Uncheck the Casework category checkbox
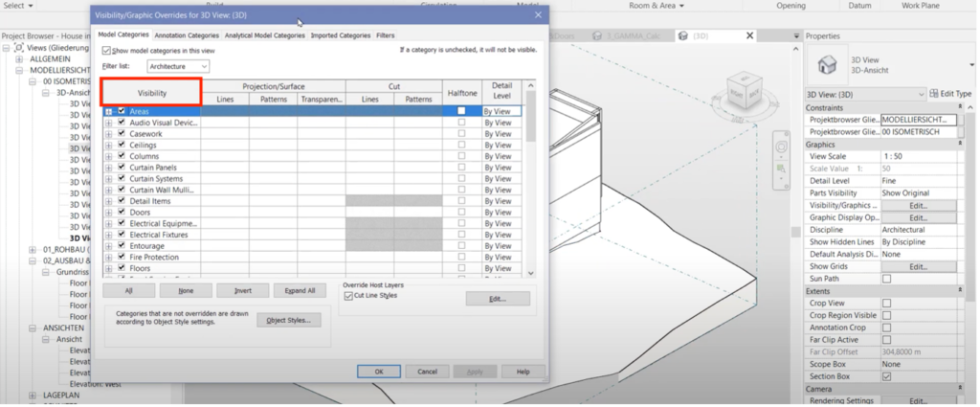 pos(122,133)
